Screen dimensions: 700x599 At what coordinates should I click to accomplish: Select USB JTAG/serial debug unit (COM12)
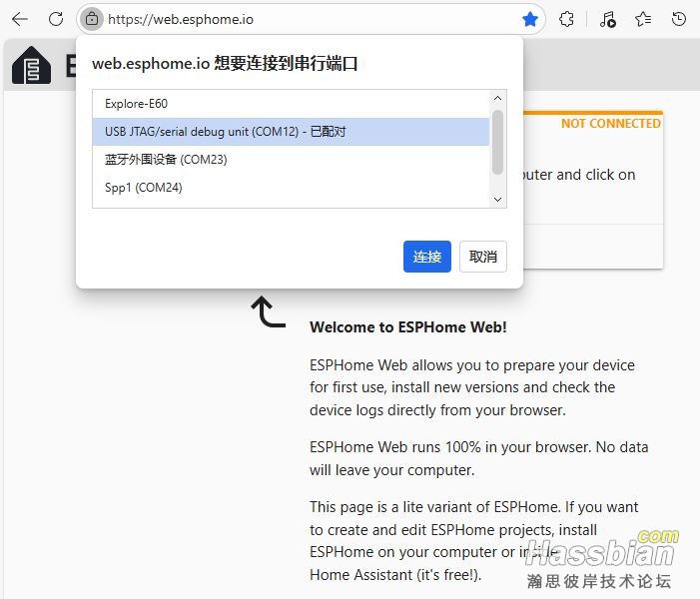coord(291,132)
